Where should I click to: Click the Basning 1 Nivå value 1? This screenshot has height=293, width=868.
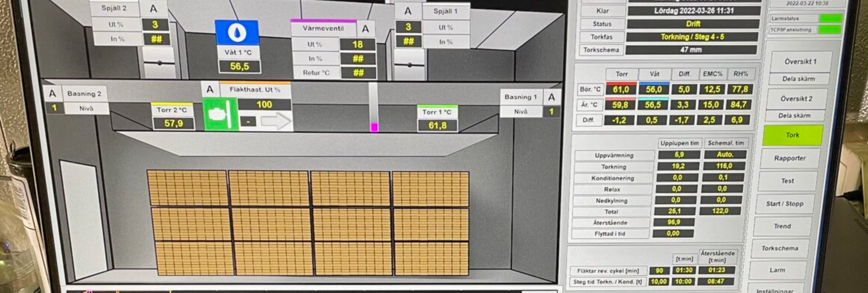click(x=551, y=112)
